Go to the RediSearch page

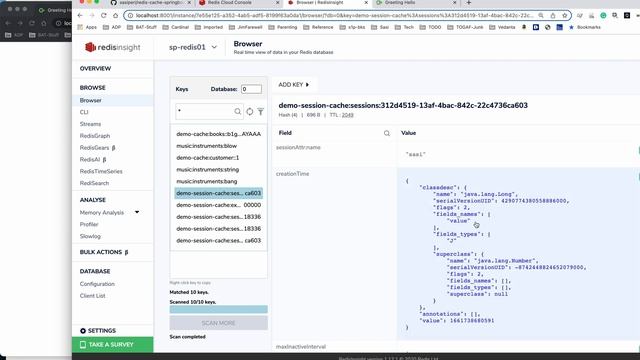coord(94,183)
